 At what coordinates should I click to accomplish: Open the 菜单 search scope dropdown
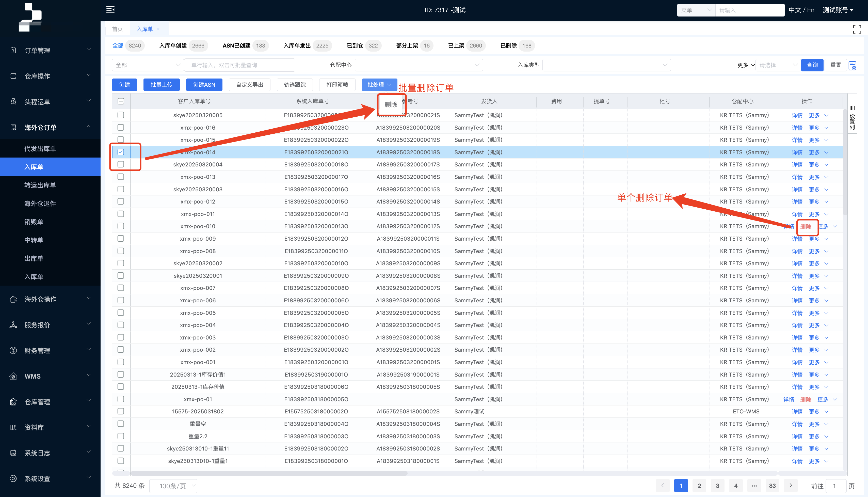[696, 10]
